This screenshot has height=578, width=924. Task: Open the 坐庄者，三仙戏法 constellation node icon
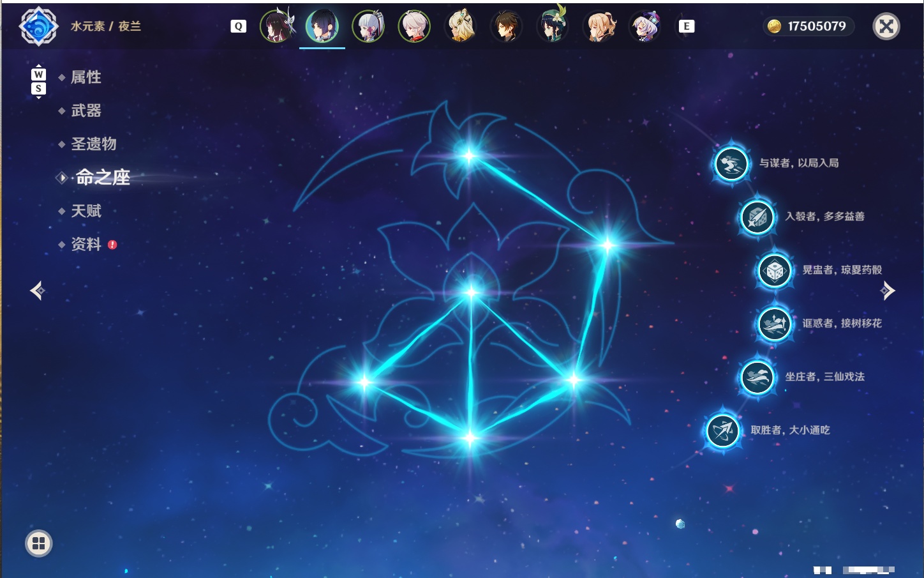coord(757,377)
